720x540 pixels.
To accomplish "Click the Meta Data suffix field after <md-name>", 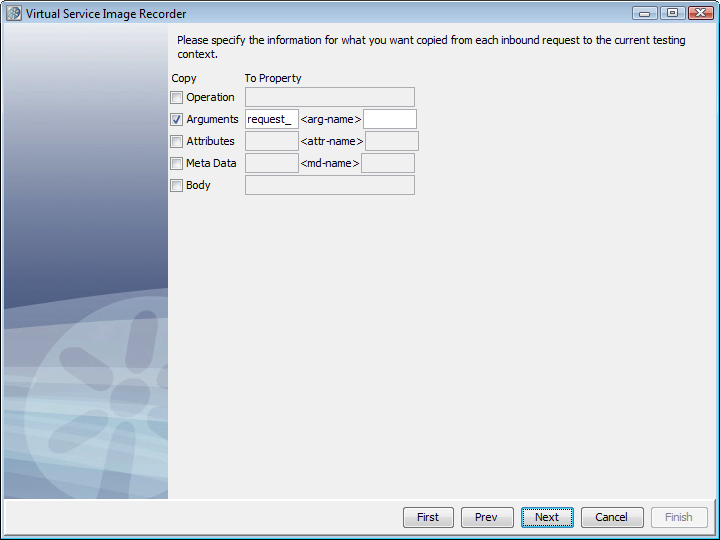I will (388, 163).
